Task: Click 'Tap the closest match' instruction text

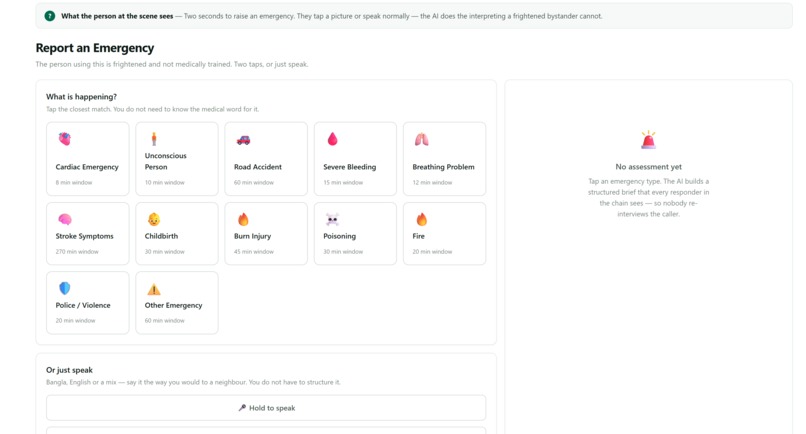Action: coord(153,109)
